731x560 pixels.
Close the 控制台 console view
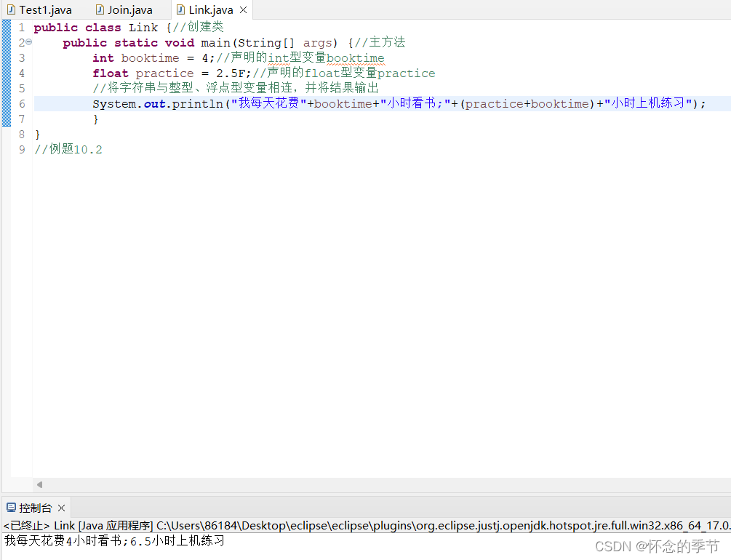click(x=61, y=508)
